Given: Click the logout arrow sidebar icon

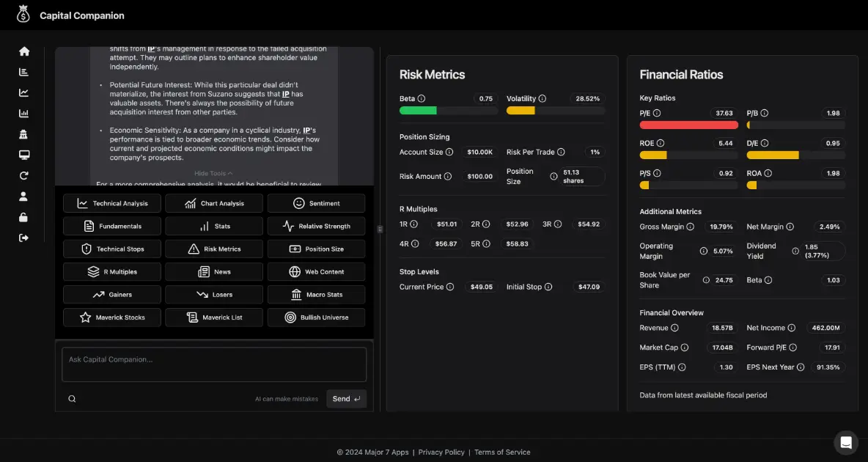Looking at the screenshot, I should 24,238.
